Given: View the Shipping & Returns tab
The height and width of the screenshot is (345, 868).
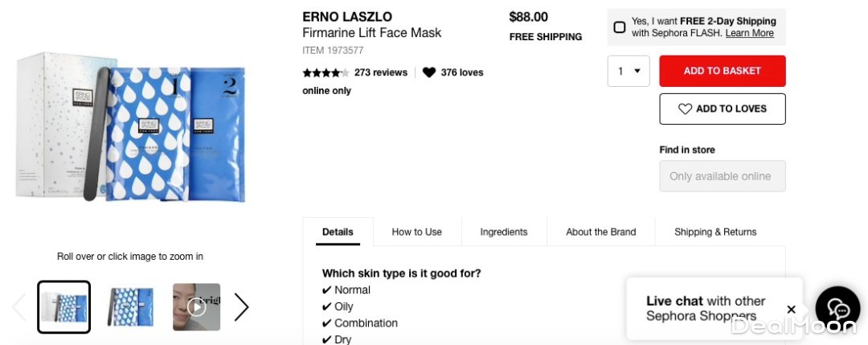Looking at the screenshot, I should coord(715,232).
